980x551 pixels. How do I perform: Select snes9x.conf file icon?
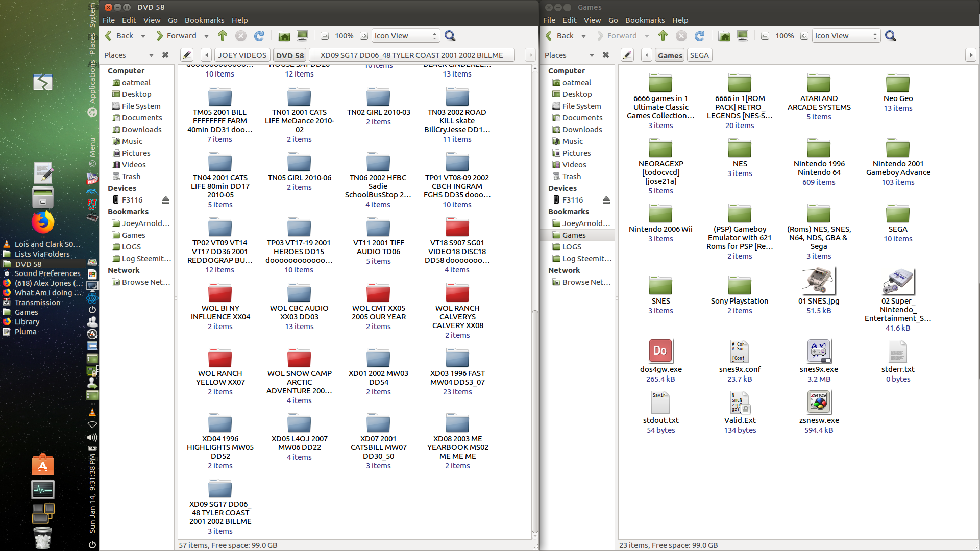(x=740, y=350)
